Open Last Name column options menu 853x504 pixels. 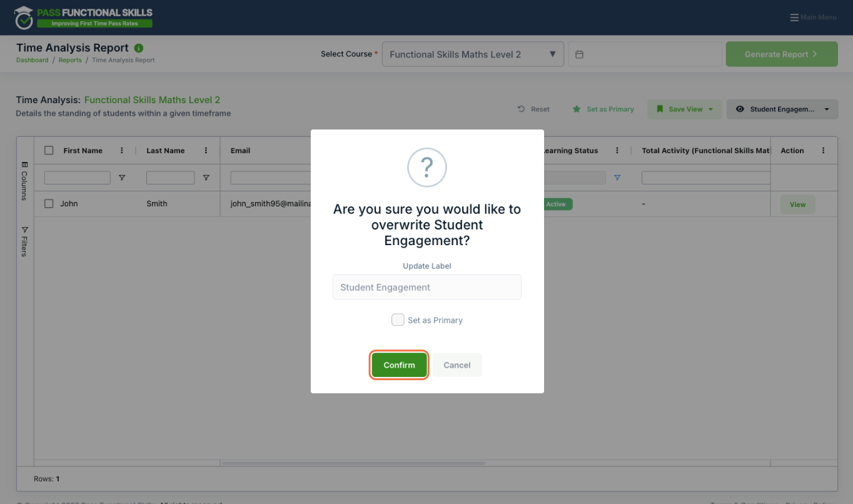point(206,151)
